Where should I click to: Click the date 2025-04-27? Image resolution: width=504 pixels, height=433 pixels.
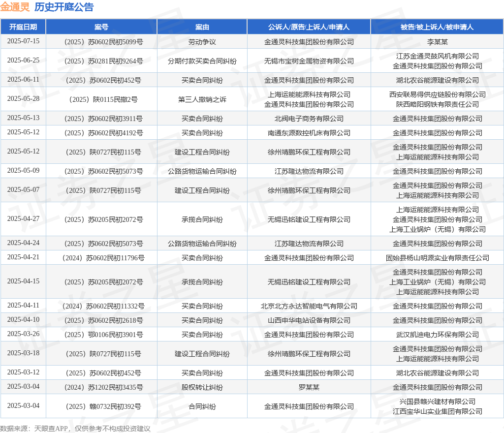pos(23,219)
